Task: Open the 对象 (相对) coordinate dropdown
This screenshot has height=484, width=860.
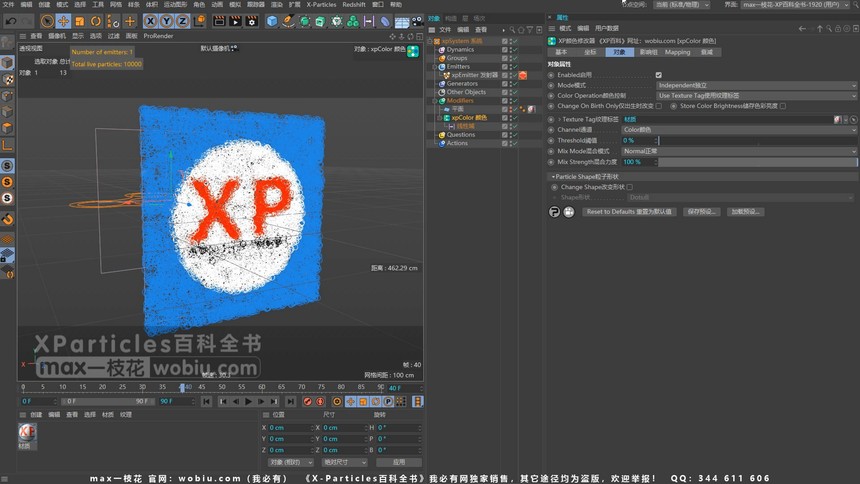Action: tap(290, 463)
